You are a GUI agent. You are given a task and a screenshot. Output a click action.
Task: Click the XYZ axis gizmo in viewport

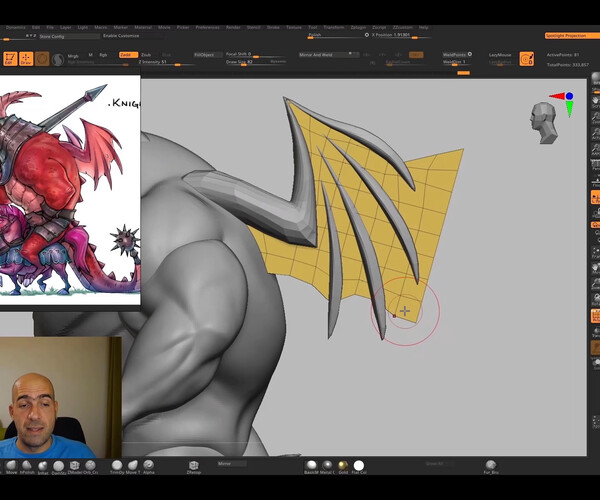pyautogui.click(x=562, y=104)
